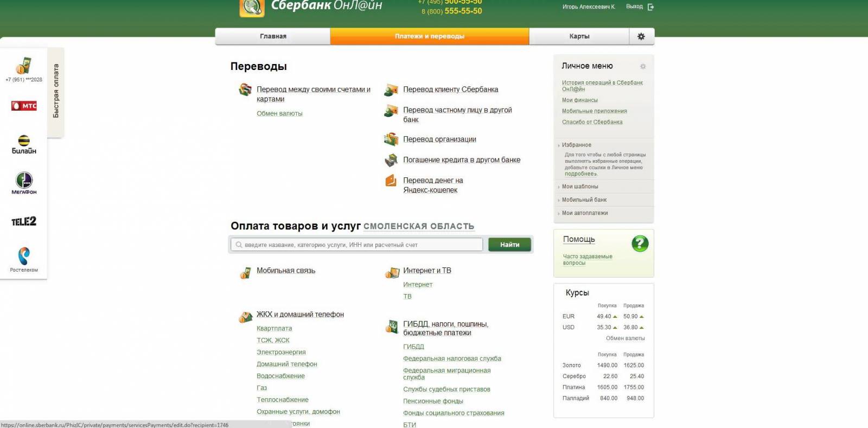Click the logout exit icon
The height and width of the screenshot is (428, 868).
pyautogui.click(x=651, y=7)
